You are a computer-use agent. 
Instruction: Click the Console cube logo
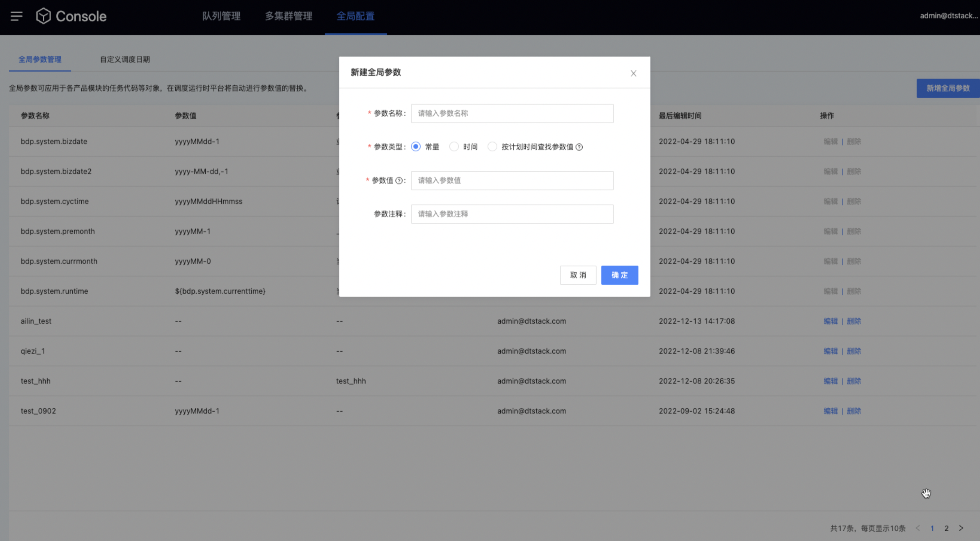click(43, 16)
